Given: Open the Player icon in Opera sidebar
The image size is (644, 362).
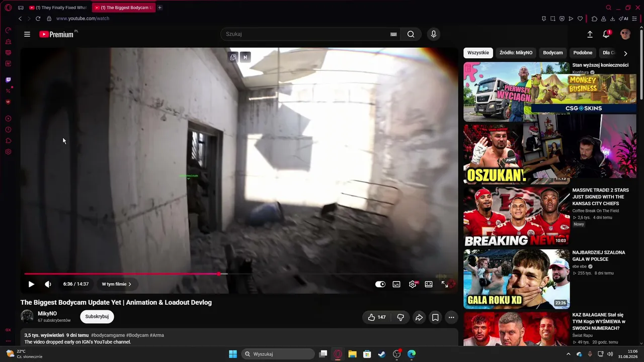Looking at the screenshot, I should [8, 119].
